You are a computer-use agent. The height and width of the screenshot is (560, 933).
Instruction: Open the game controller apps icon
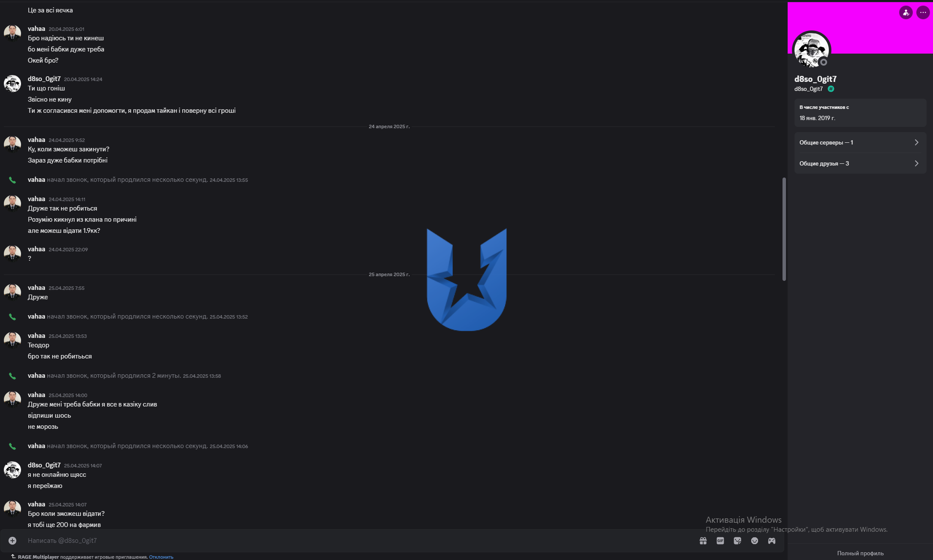click(x=772, y=541)
